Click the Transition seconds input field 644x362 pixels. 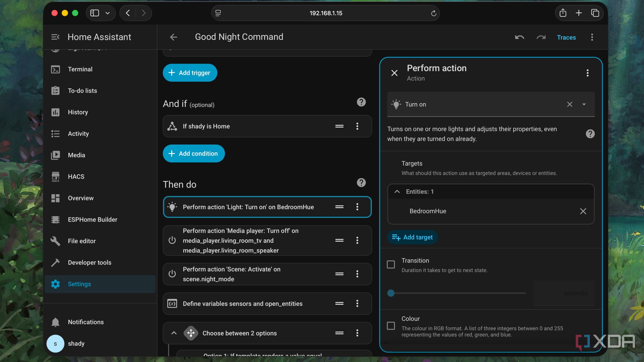pos(564,293)
